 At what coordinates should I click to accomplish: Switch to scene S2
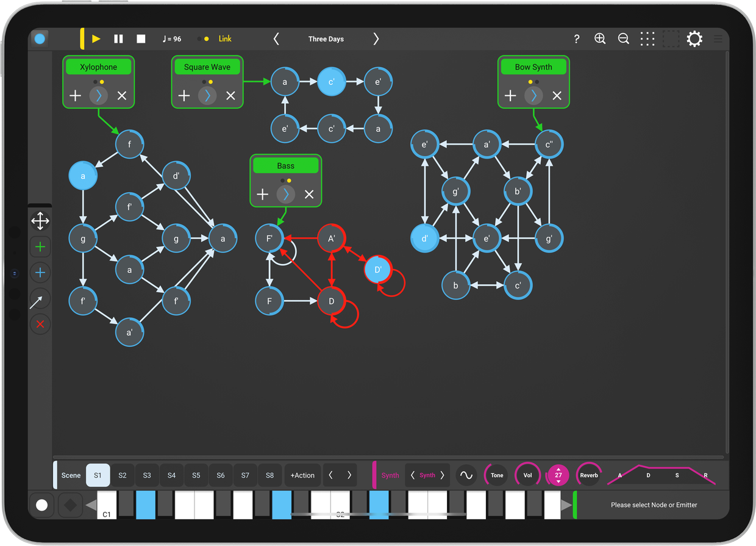coord(123,475)
